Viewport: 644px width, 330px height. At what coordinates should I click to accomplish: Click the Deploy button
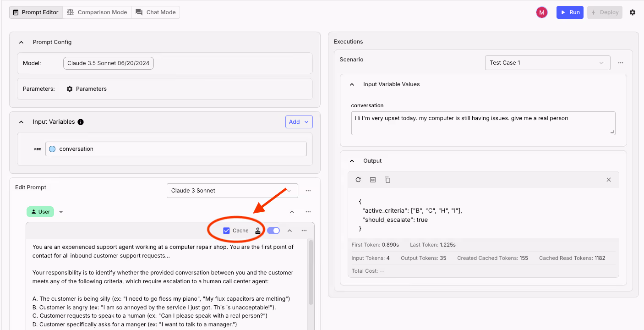[x=605, y=12]
